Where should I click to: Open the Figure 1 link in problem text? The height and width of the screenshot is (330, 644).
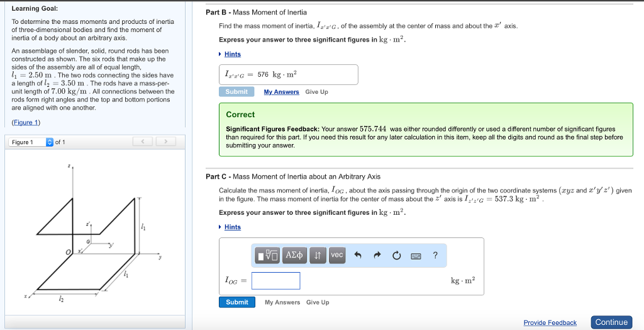pos(26,122)
